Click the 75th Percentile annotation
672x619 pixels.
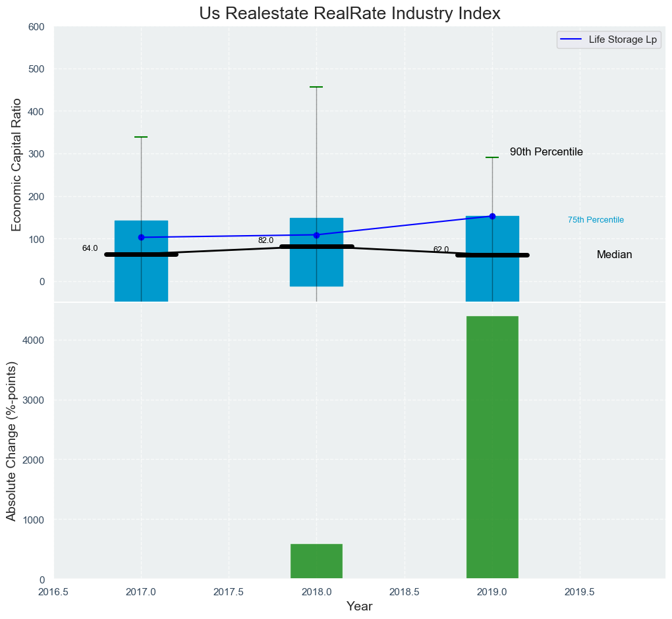tap(596, 220)
